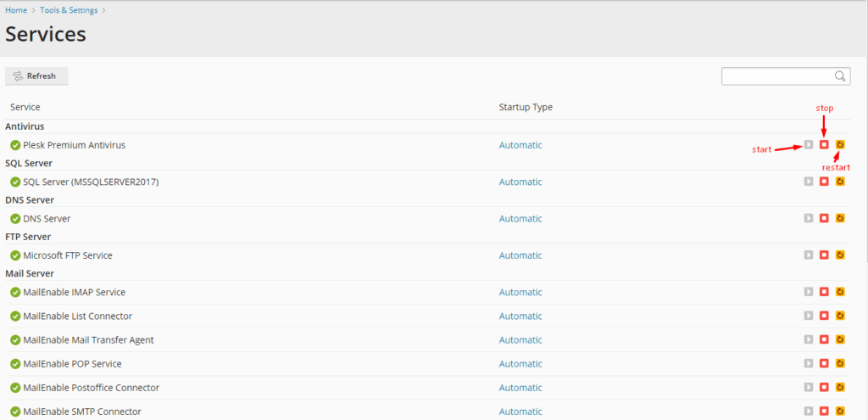Stop the Plesk Premium Antivirus service
The image size is (868, 420).
[x=824, y=144]
